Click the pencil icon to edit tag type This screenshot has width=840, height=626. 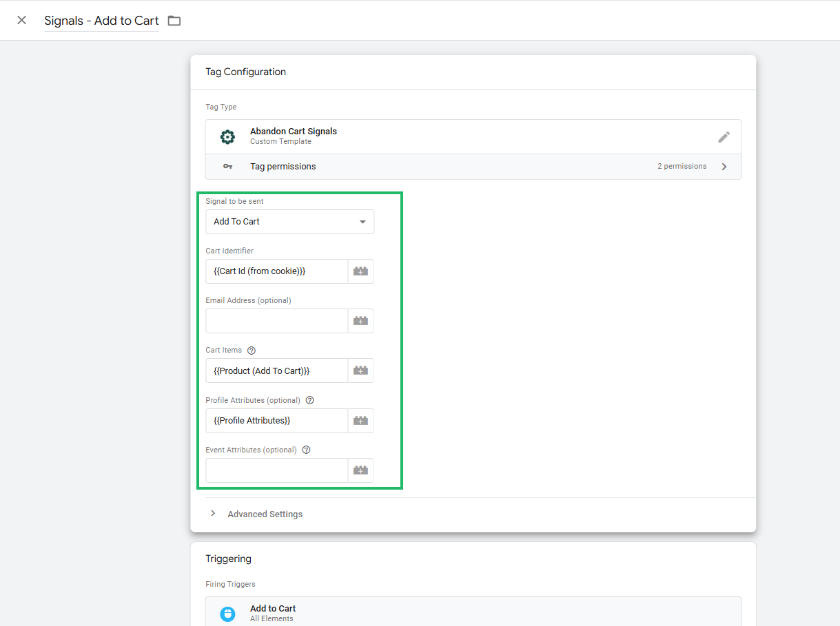click(x=724, y=137)
